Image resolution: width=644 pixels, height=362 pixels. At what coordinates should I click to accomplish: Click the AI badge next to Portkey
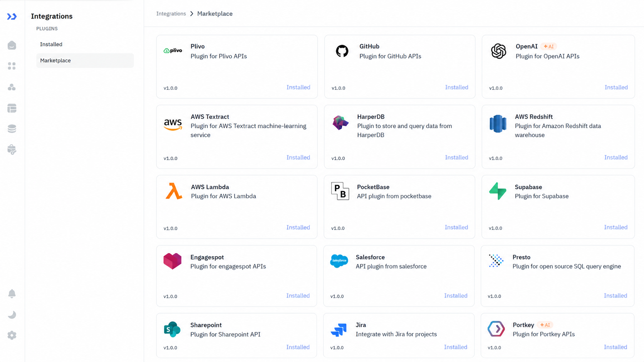coord(545,325)
